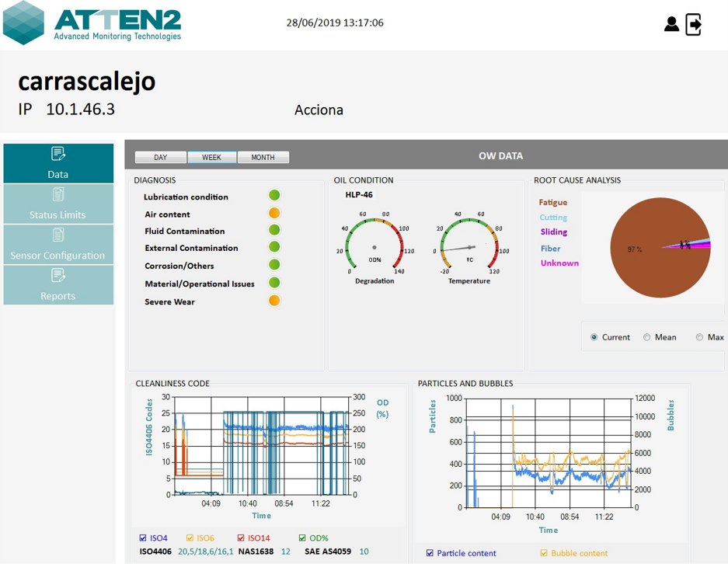Toggle the Bubble content checkbox
Image resolution: width=728 pixels, height=564 pixels.
tap(544, 553)
